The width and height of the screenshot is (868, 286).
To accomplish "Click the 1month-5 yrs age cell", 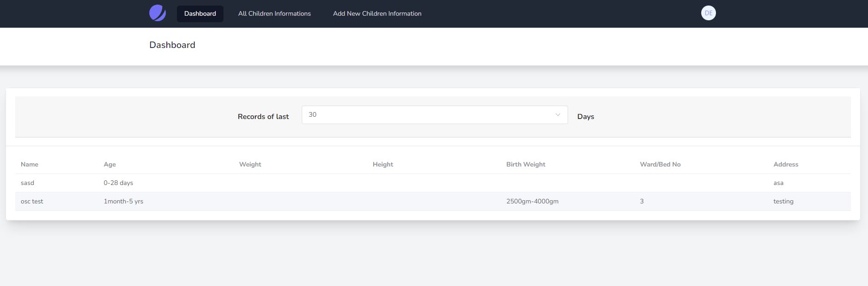I will (x=123, y=202).
